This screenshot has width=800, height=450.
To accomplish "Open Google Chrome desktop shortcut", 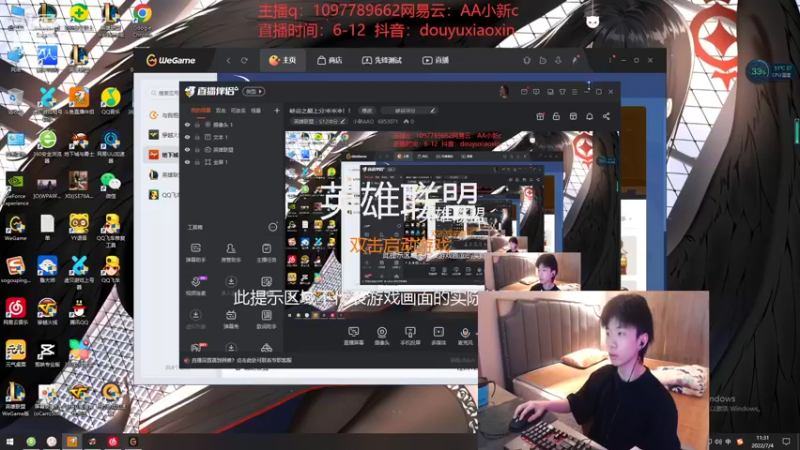I will [142, 19].
